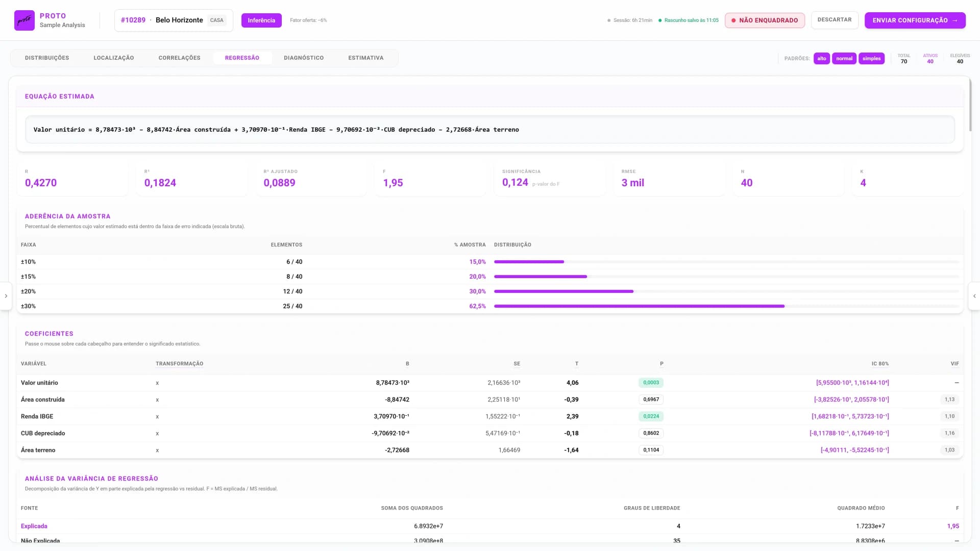Click the IC 80% column header
980x551 pixels.
click(x=880, y=364)
